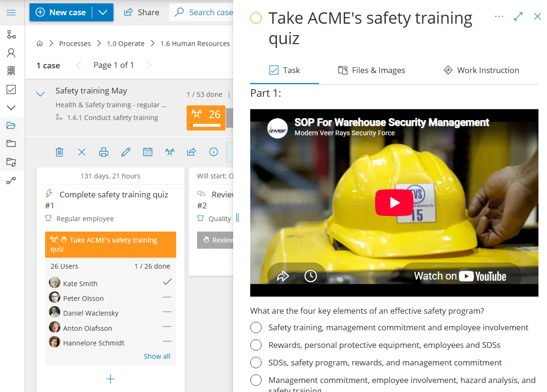This screenshot has height=392, width=547.
Task: Select Peter Olsson in the users list
Action: pyautogui.click(x=111, y=298)
